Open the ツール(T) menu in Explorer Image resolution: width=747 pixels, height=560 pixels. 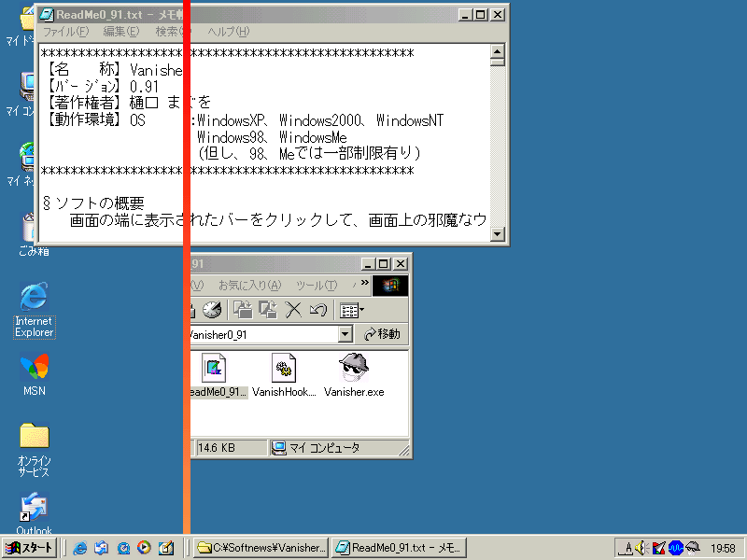click(316, 285)
